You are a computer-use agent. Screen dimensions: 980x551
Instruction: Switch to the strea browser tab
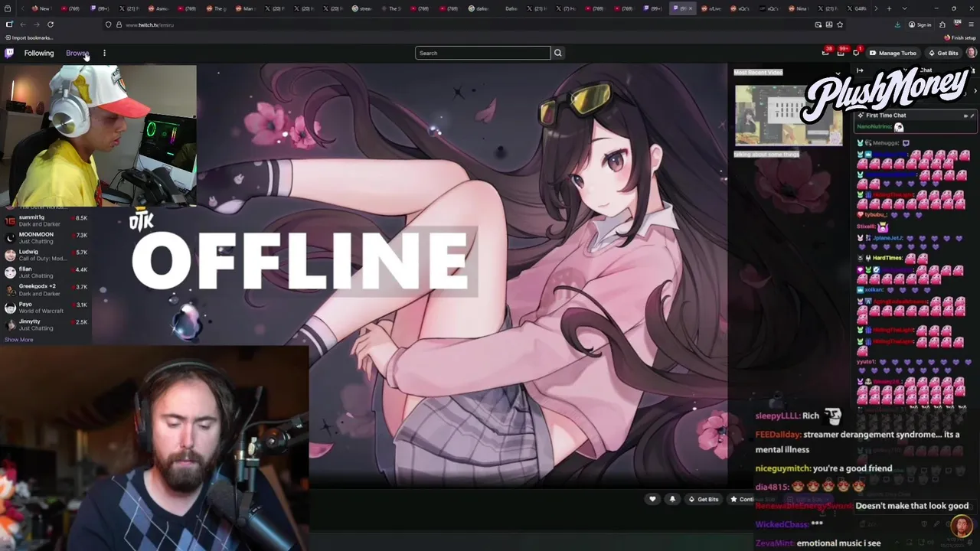tap(362, 8)
